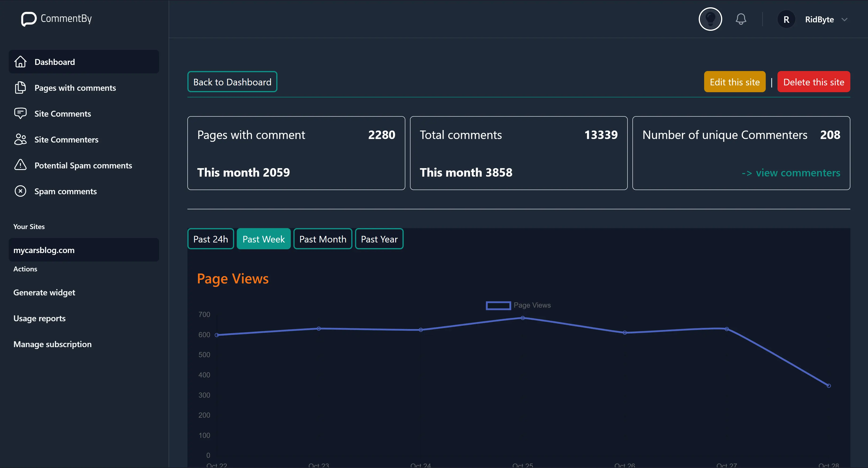This screenshot has height=468, width=868.
Task: Select the Pages with comments icon
Action: 20,88
